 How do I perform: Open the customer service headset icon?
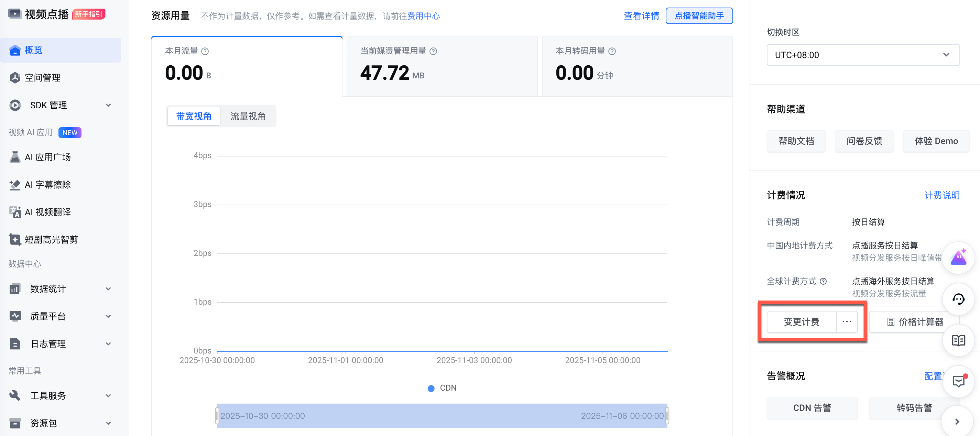point(958,299)
